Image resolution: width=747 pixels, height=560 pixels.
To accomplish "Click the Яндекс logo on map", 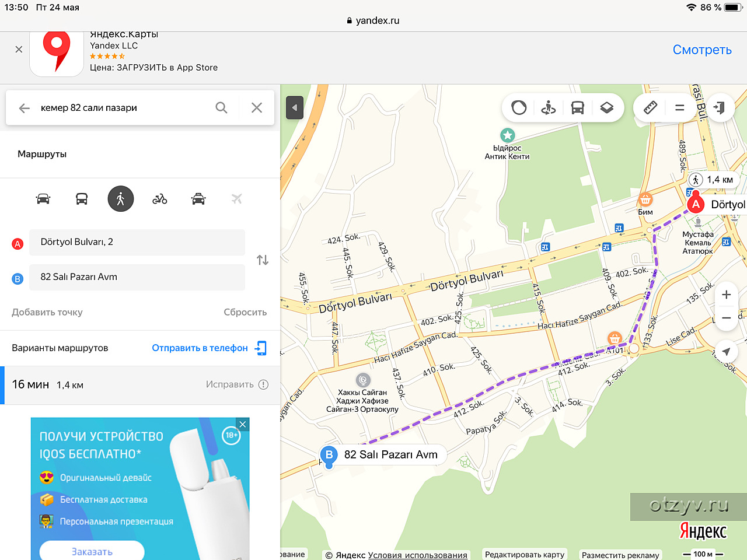I will (703, 532).
